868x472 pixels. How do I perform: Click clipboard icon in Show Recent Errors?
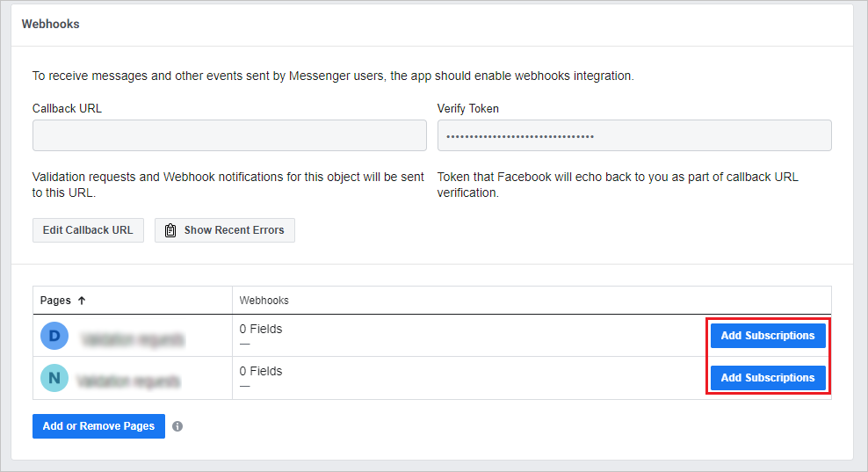coord(170,230)
